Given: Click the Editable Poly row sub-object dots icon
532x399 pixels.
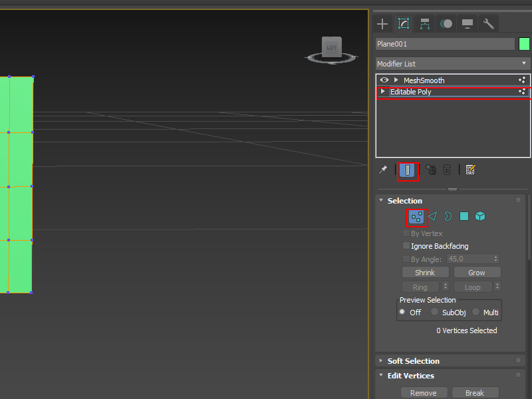Looking at the screenshot, I should coord(522,91).
